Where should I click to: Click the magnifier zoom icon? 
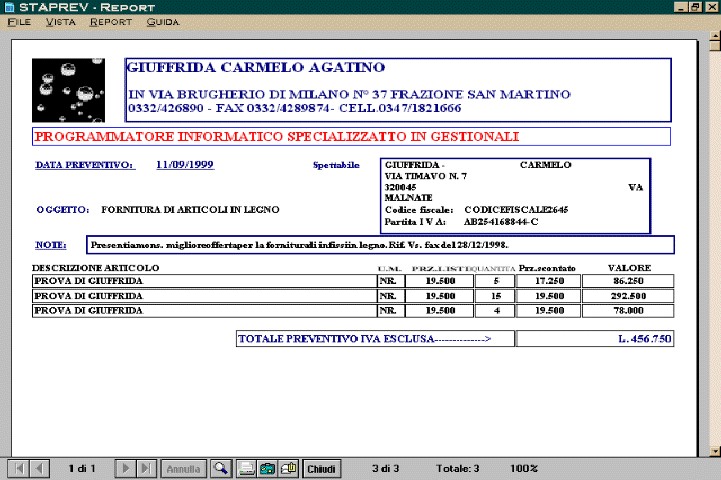click(x=220, y=468)
